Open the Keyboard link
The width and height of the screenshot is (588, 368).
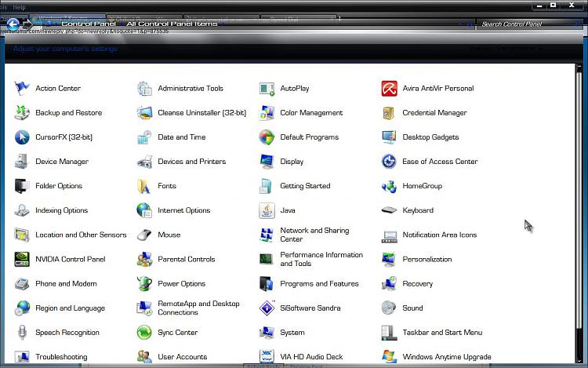click(x=418, y=210)
